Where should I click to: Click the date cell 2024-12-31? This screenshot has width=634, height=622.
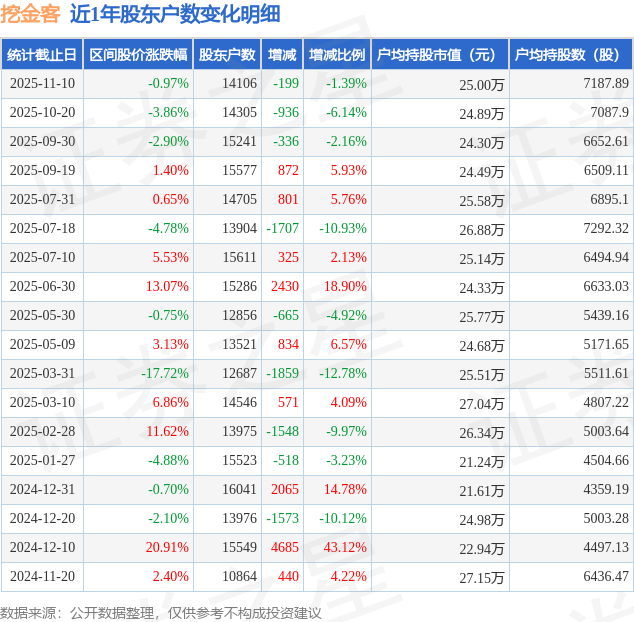[42, 489]
